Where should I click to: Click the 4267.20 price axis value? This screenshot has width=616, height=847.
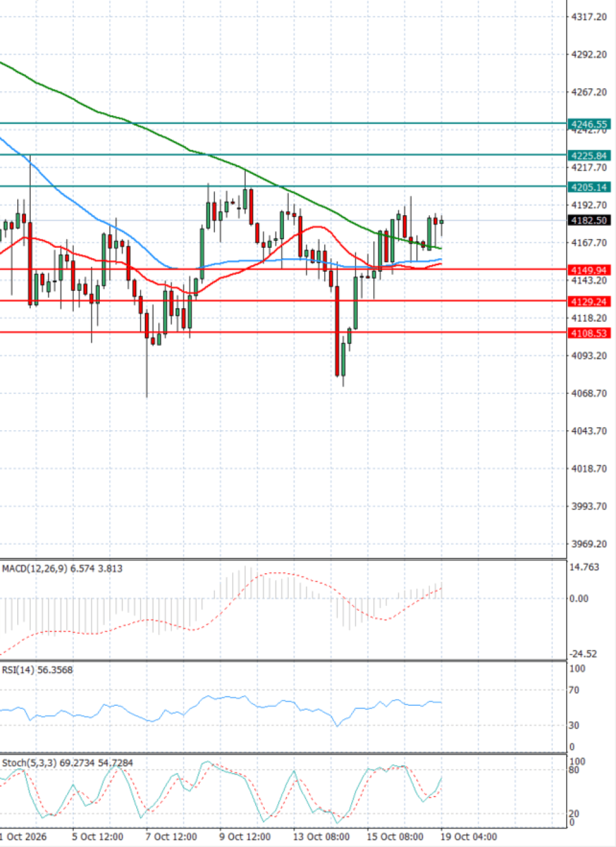589,92
